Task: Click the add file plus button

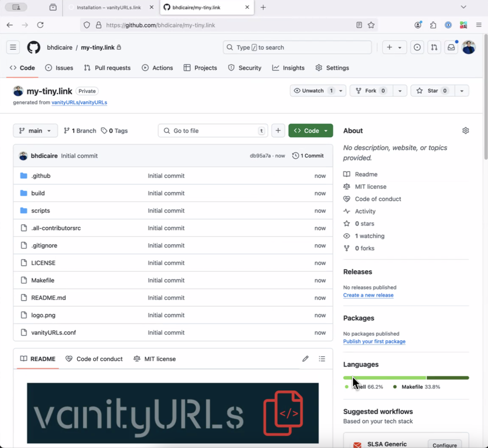Action: 278,131
